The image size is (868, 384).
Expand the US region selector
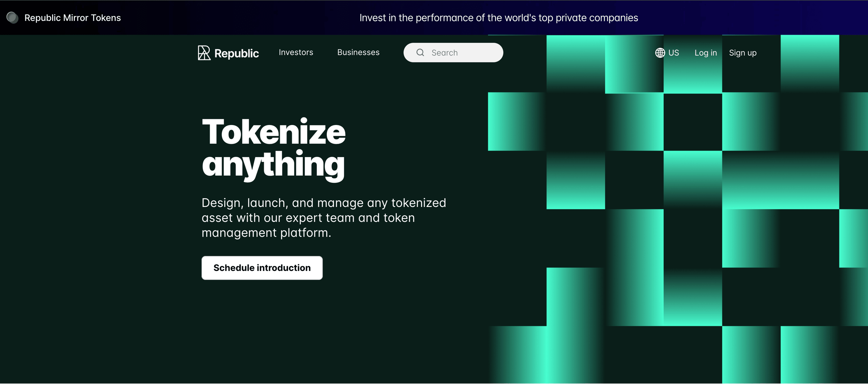click(667, 53)
